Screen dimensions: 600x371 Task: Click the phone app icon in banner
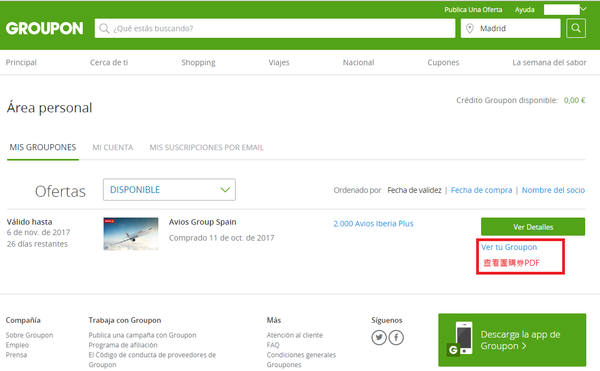click(460, 338)
